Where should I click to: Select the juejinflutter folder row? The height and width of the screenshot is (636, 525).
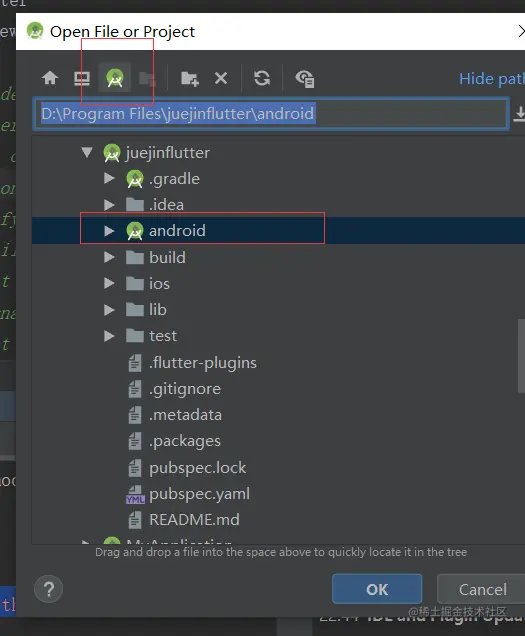(x=278, y=153)
